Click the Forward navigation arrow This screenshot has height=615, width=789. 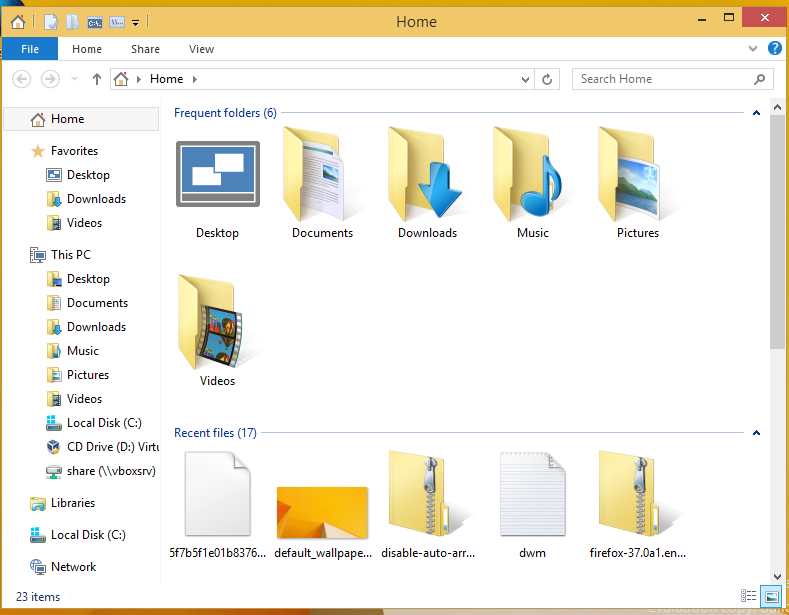[50, 79]
